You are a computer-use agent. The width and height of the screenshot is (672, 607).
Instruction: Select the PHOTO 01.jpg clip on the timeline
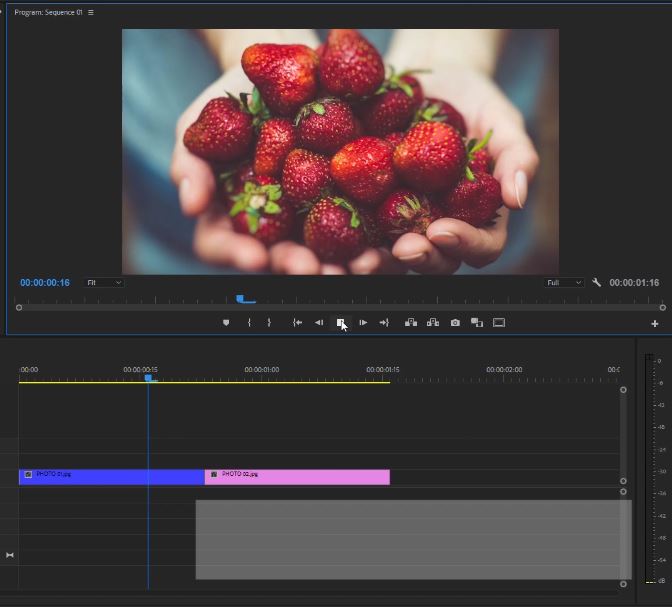90,477
